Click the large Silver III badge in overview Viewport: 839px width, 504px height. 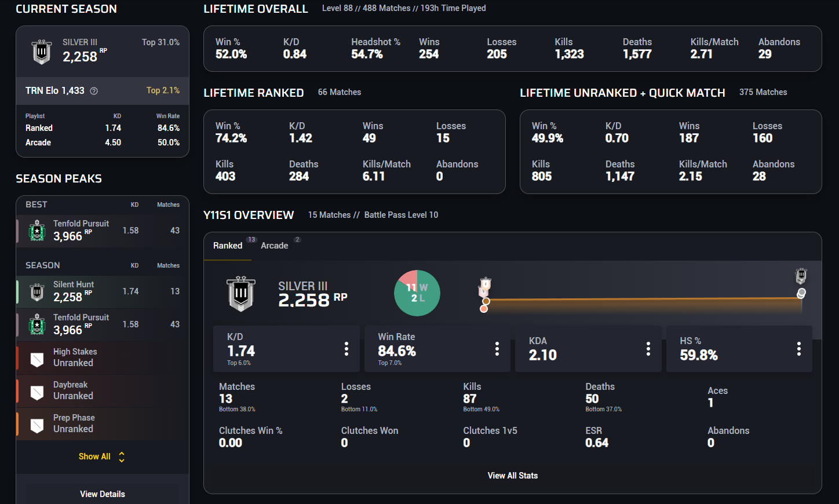point(241,294)
